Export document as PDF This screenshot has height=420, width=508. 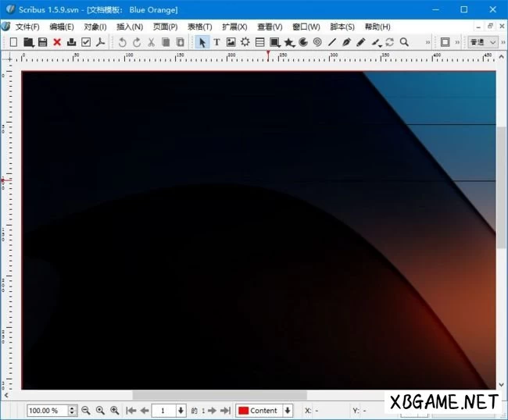[x=100, y=42]
